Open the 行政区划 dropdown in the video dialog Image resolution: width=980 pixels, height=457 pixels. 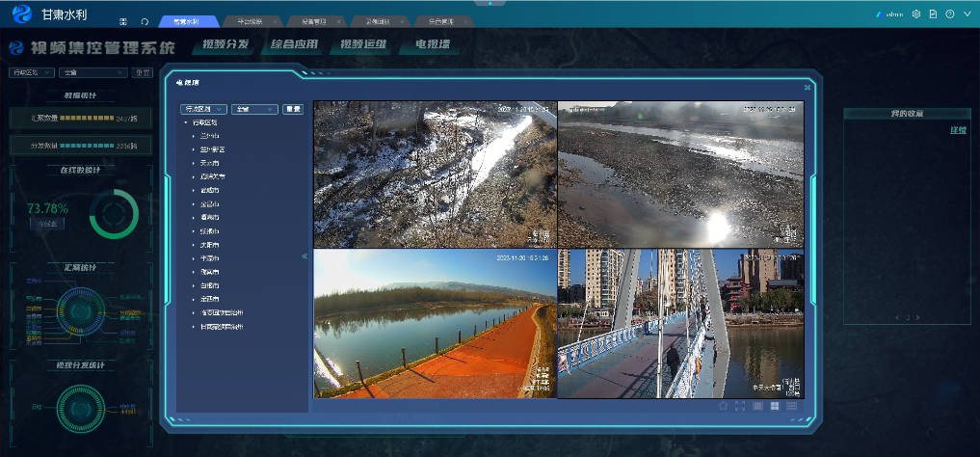(203, 109)
